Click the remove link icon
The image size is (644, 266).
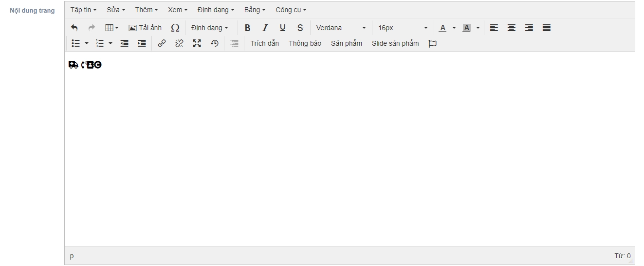coord(179,43)
